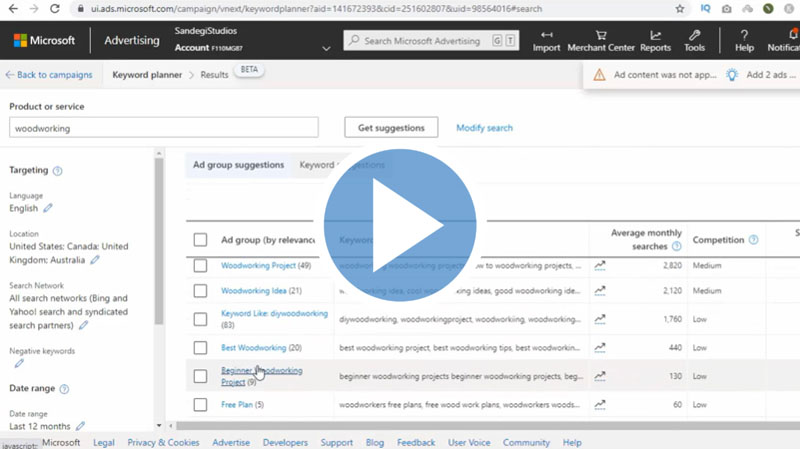
Task: Click the Competition help icon
Action: coord(754,240)
